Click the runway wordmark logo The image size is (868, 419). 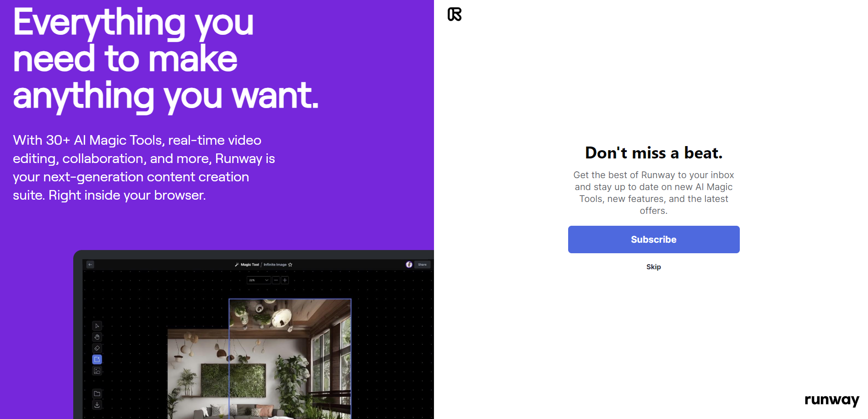click(x=832, y=400)
